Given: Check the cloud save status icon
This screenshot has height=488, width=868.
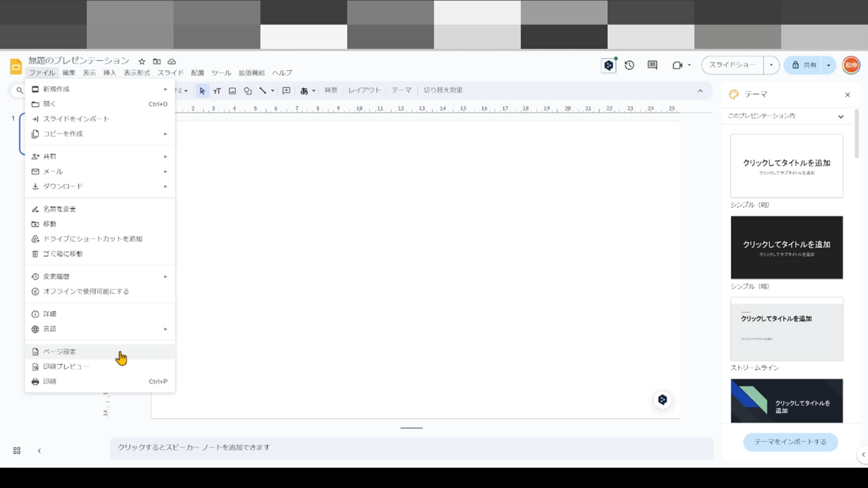Looking at the screenshot, I should (172, 62).
